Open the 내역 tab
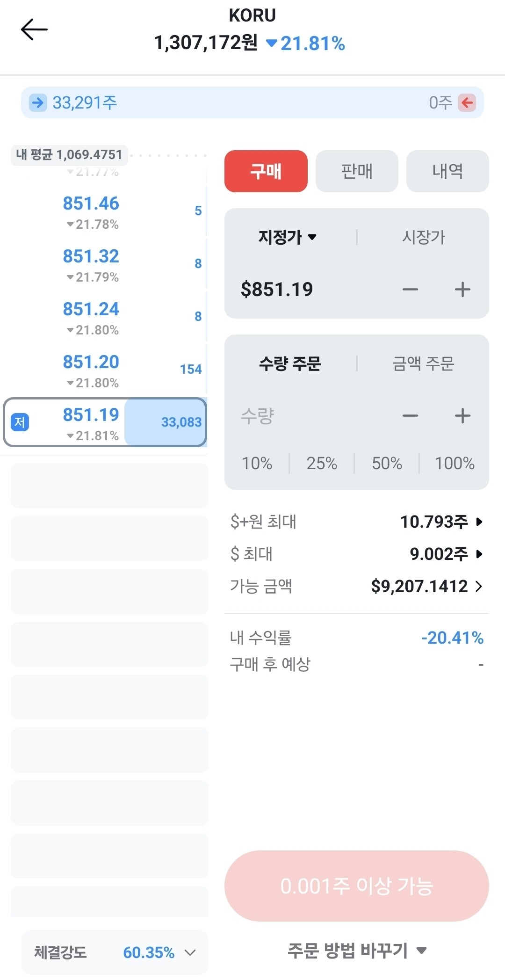505x980 pixels. pyautogui.click(x=447, y=171)
